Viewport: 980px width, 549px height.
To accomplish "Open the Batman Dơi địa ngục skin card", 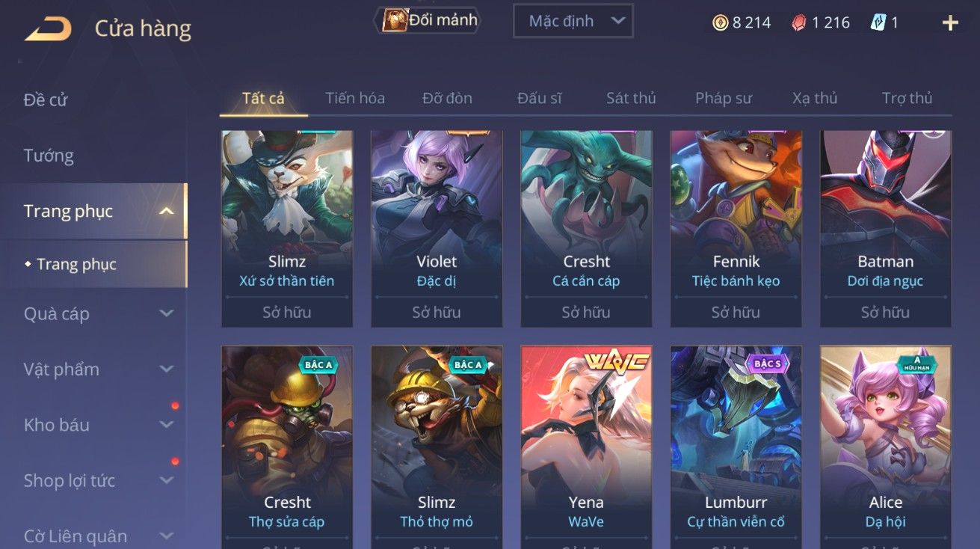I will pos(886,229).
